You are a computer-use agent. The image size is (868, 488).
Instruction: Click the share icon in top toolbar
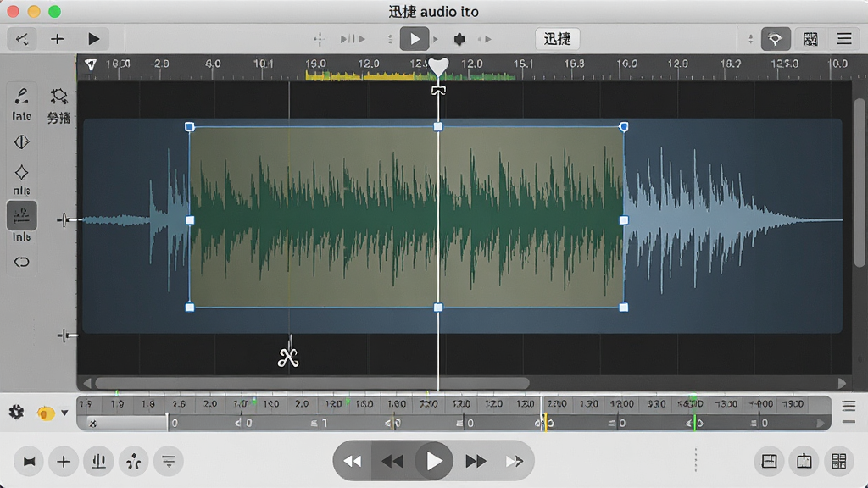(x=22, y=39)
